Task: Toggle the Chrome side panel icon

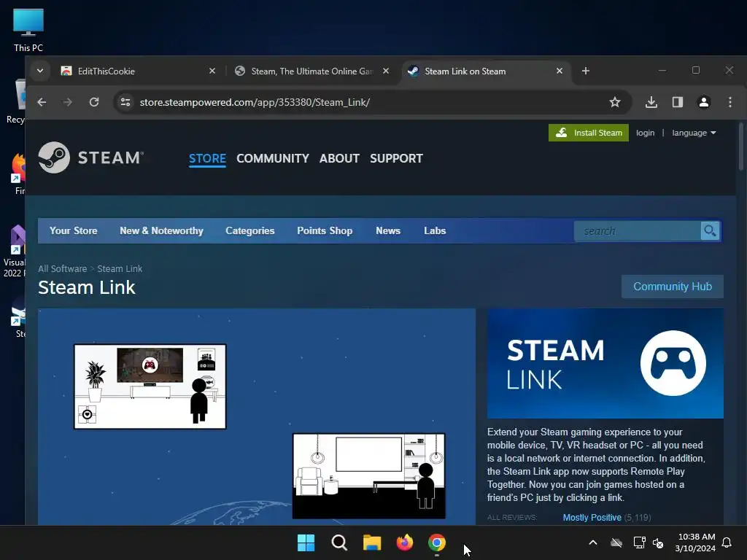Action: (x=678, y=102)
